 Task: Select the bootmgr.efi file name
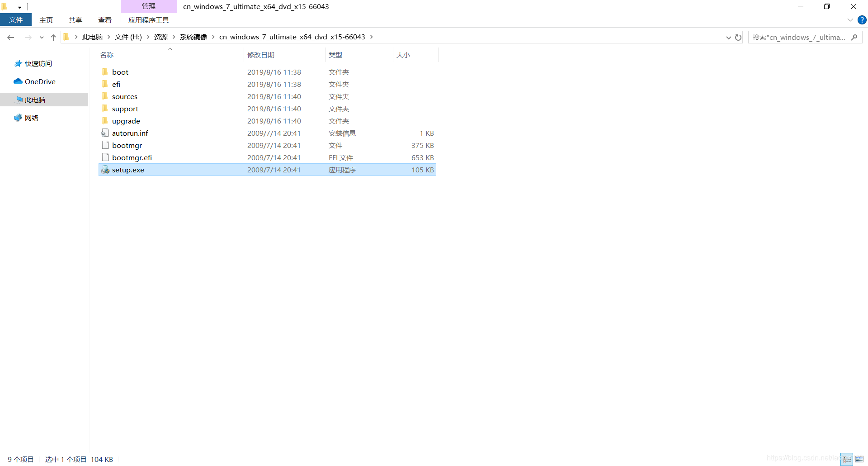[x=132, y=157]
